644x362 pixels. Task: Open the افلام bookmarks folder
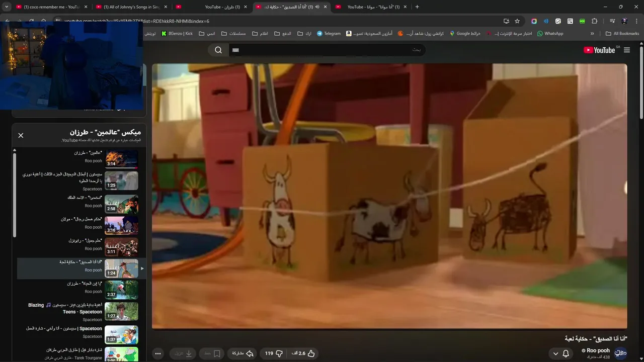259,34
